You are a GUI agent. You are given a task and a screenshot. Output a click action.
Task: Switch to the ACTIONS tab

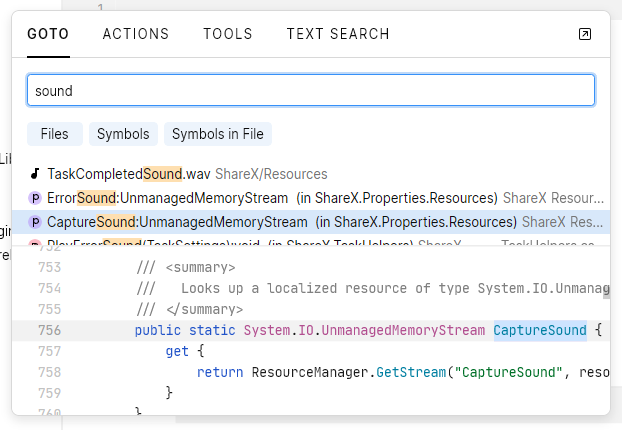tap(136, 34)
